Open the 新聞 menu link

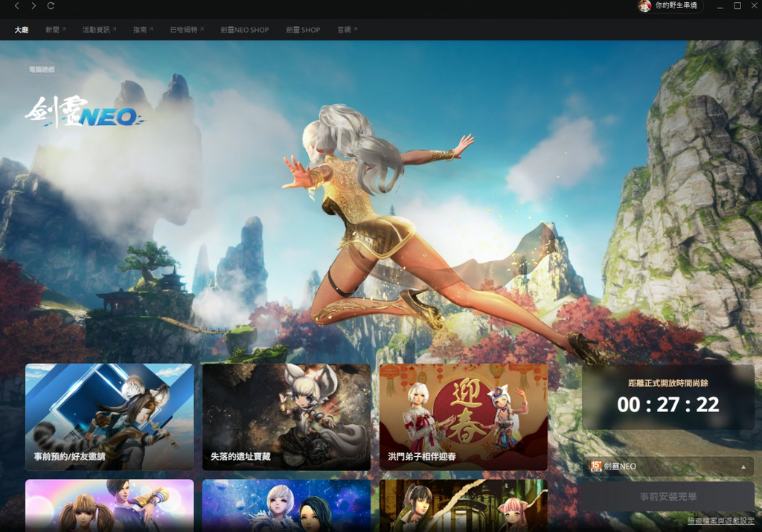coord(55,30)
